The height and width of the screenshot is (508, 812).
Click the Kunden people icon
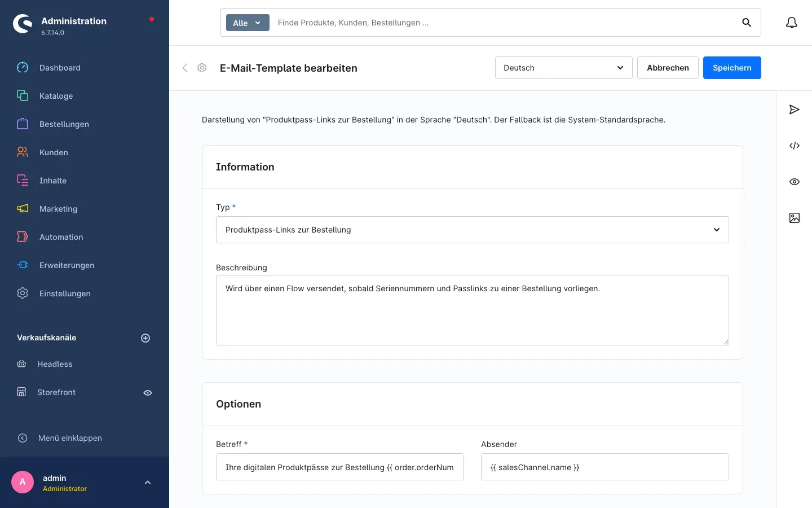(x=23, y=152)
